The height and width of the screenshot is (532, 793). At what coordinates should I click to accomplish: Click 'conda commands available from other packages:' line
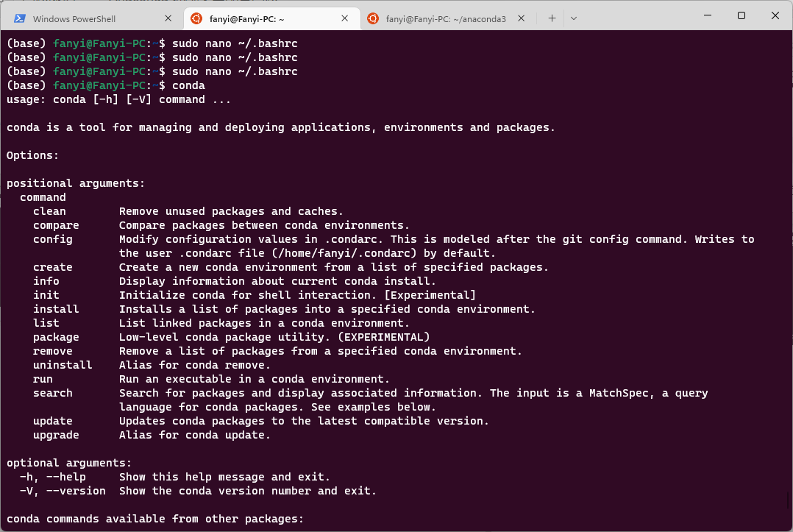tap(154, 519)
